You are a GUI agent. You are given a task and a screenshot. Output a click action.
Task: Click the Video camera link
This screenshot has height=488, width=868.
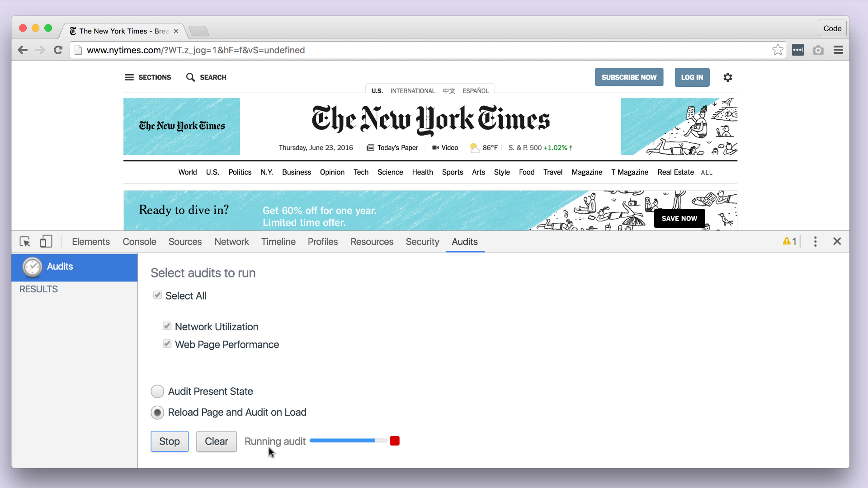point(445,148)
